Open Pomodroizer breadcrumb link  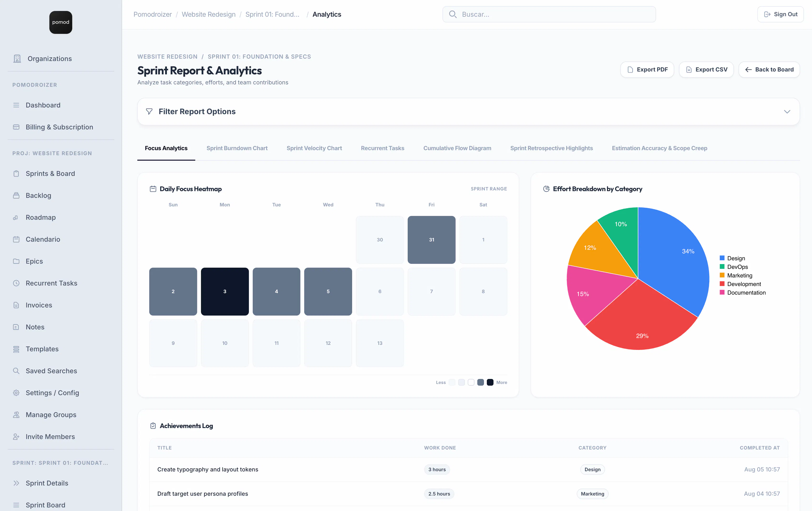pos(152,14)
